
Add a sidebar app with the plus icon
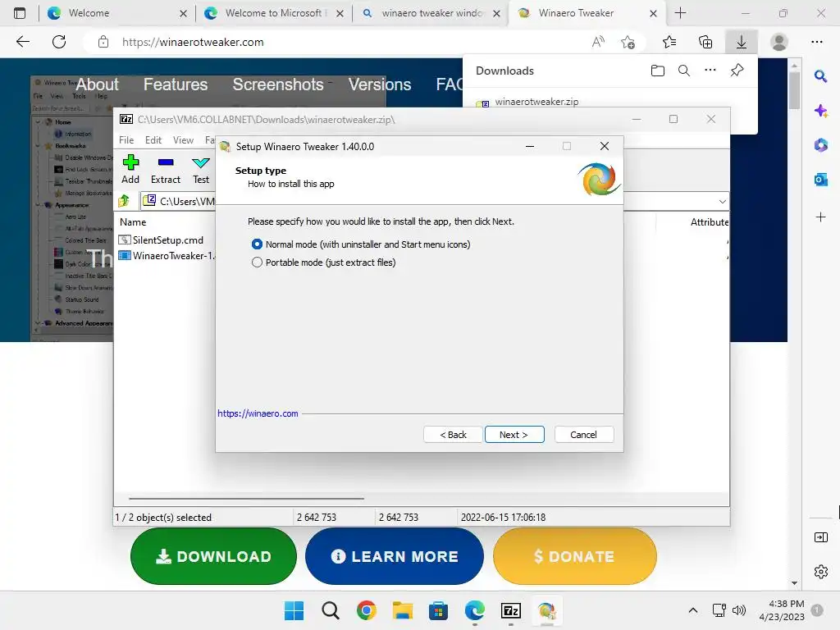click(820, 217)
